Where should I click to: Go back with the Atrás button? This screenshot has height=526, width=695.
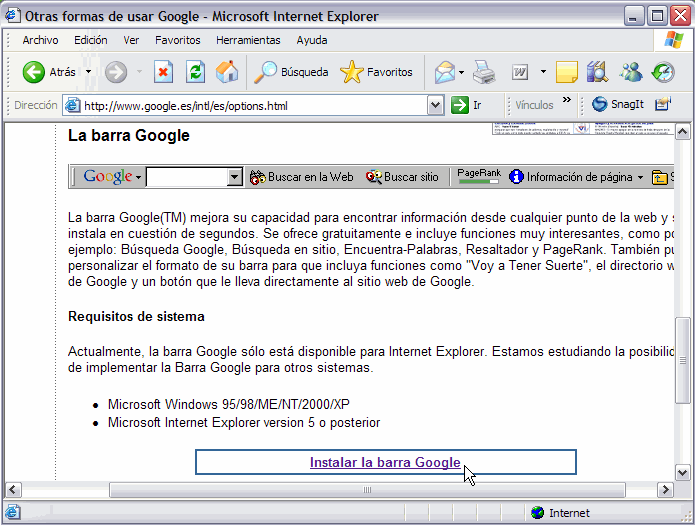(x=49, y=72)
